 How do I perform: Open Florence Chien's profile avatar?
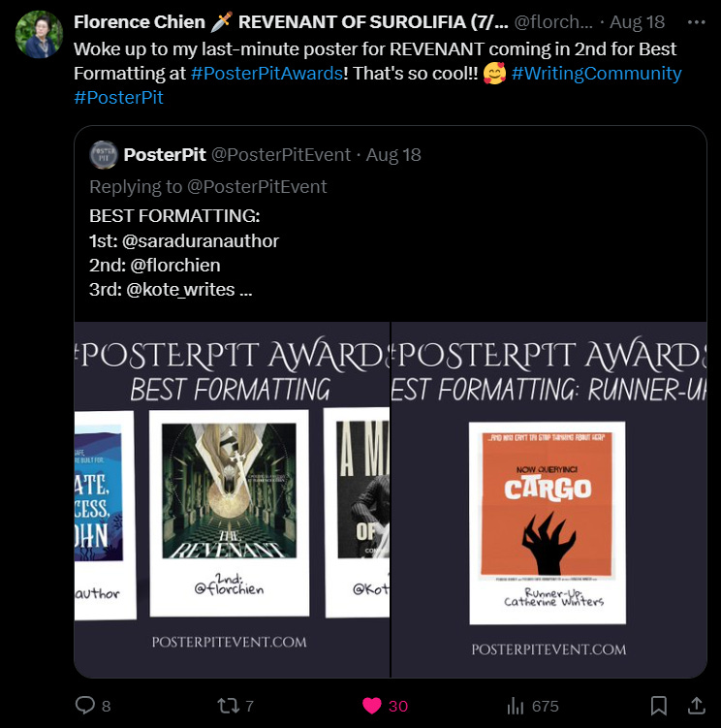click(39, 34)
